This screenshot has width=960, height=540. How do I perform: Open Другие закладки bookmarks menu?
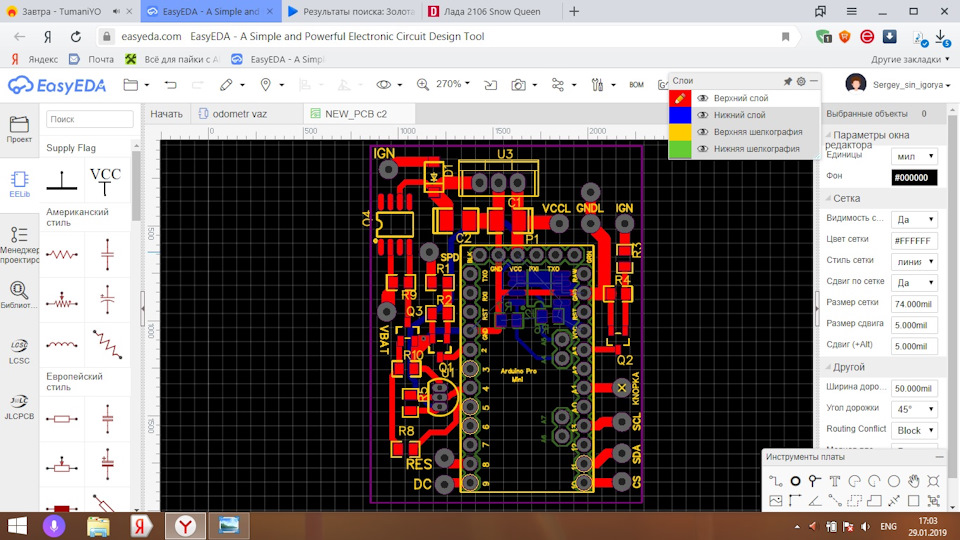tap(910, 59)
